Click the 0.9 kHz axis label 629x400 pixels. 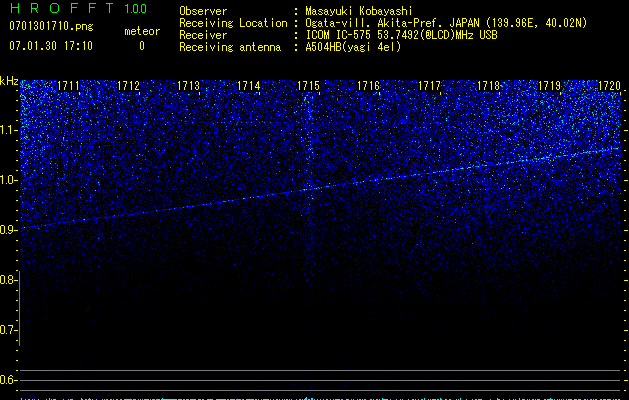(x=9, y=230)
